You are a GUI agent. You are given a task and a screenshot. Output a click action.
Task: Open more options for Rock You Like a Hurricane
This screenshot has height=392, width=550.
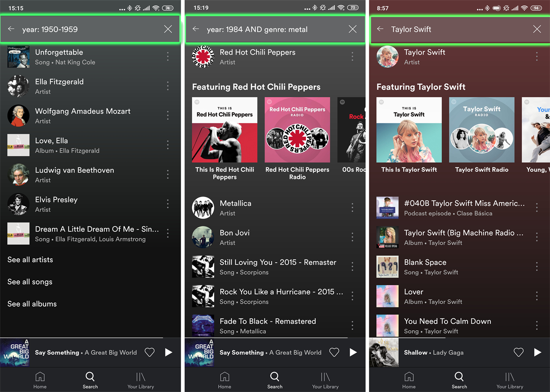click(x=352, y=296)
